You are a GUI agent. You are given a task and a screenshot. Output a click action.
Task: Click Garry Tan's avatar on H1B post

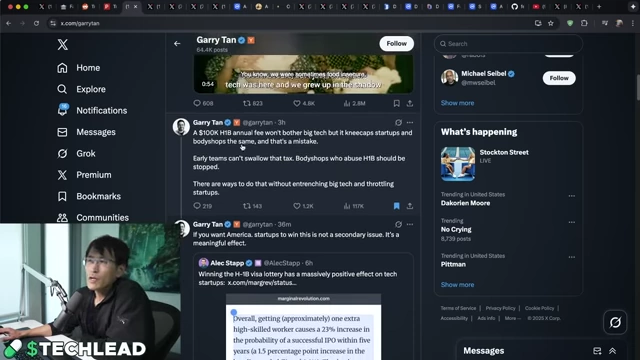[181, 127]
